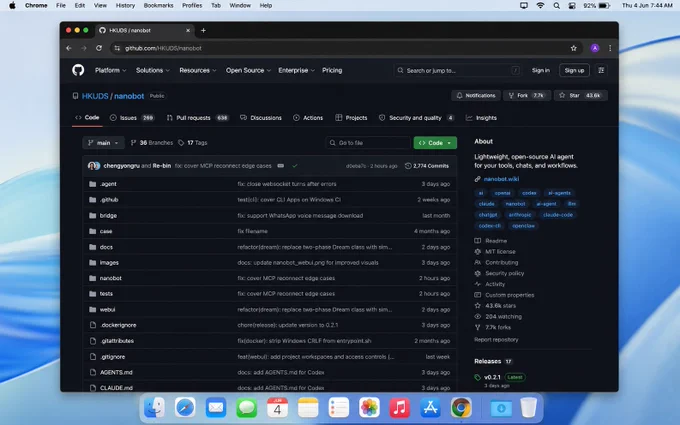Open the Pricing link
This screenshot has height=425, width=680.
pyautogui.click(x=332, y=70)
